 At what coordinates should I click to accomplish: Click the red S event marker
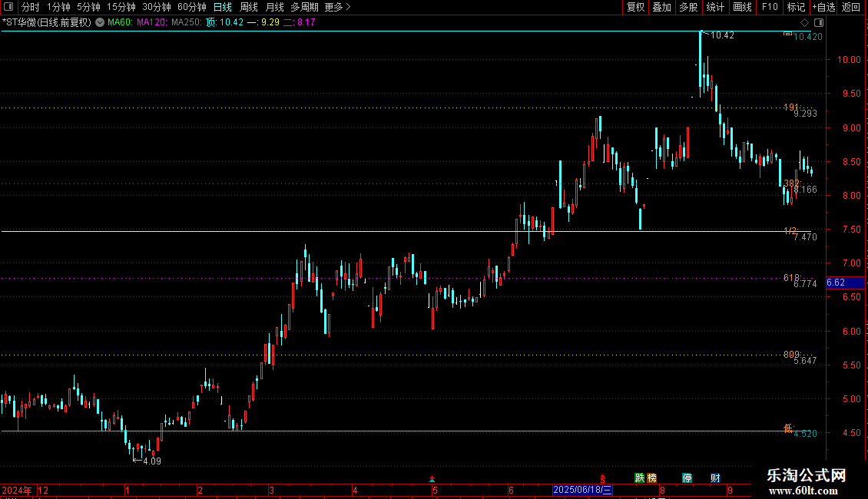(x=603, y=478)
